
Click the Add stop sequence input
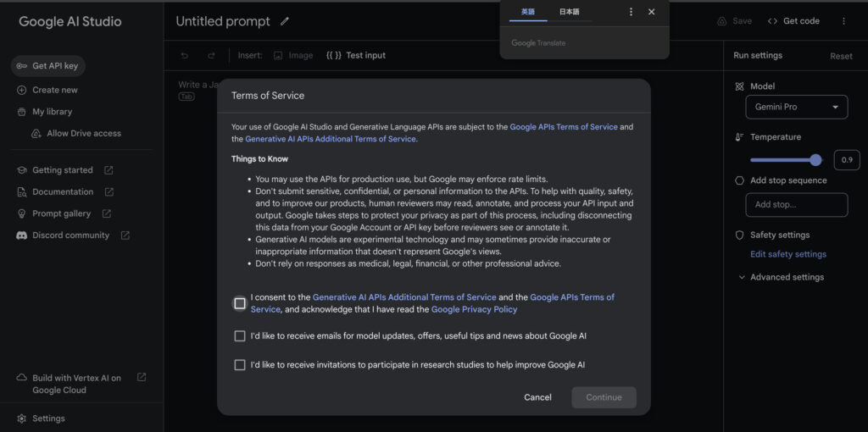pos(797,205)
